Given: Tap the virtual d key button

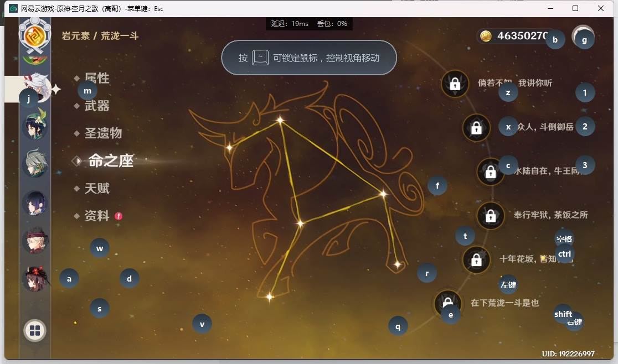Looking at the screenshot, I should click(x=129, y=279).
